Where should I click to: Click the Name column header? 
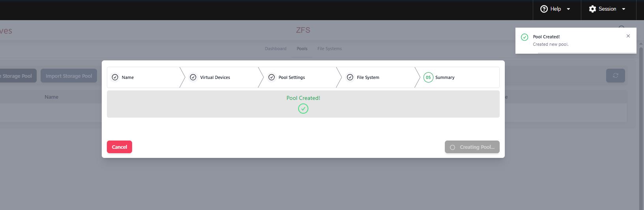tap(51, 97)
